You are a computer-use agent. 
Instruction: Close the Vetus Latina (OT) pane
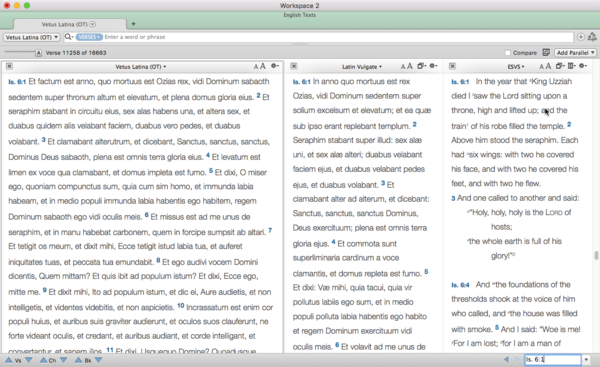pos(9,66)
